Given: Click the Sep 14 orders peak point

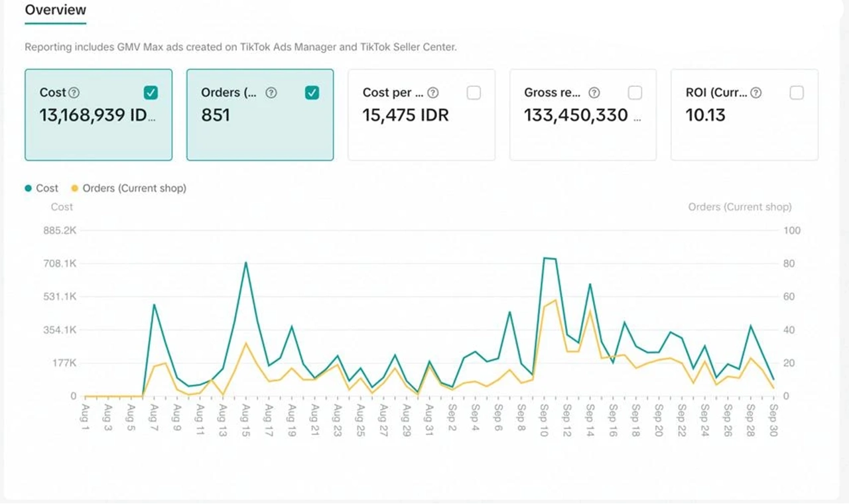Looking at the screenshot, I should click(590, 311).
